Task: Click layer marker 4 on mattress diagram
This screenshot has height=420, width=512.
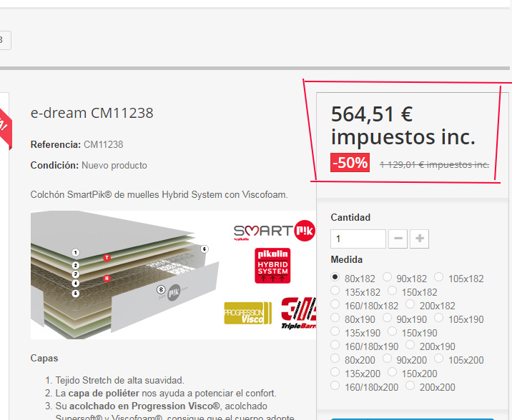Action: pos(75,284)
